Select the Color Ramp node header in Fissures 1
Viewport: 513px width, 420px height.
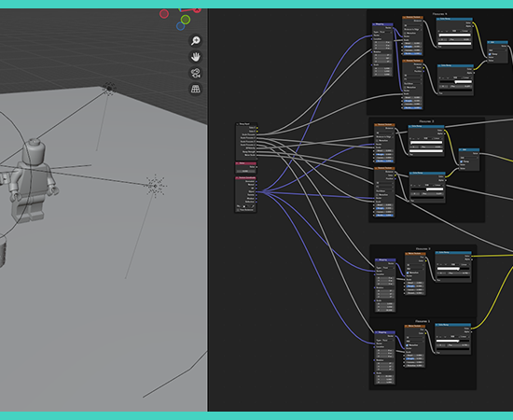point(453,325)
